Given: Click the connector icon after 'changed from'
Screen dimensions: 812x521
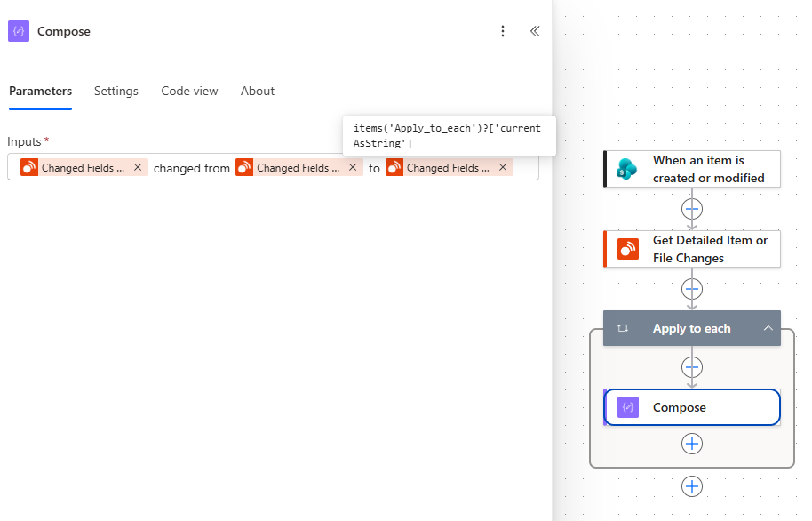Looking at the screenshot, I should coord(244,167).
